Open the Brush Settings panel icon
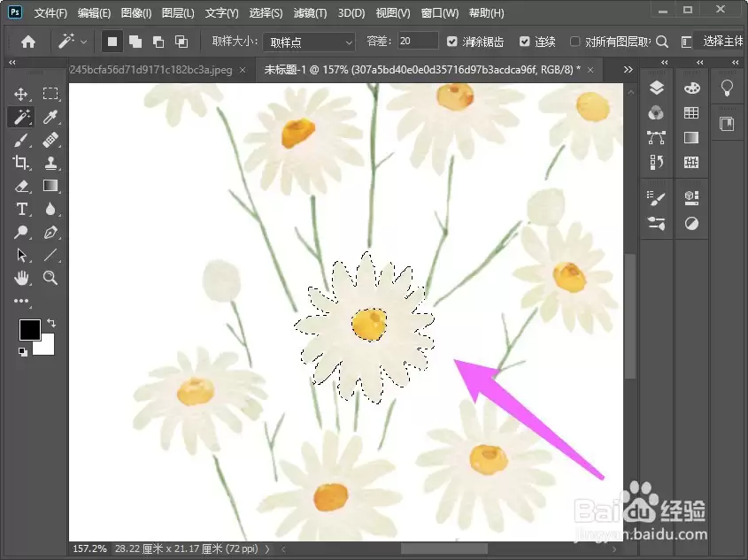This screenshot has width=748, height=560. point(657,198)
